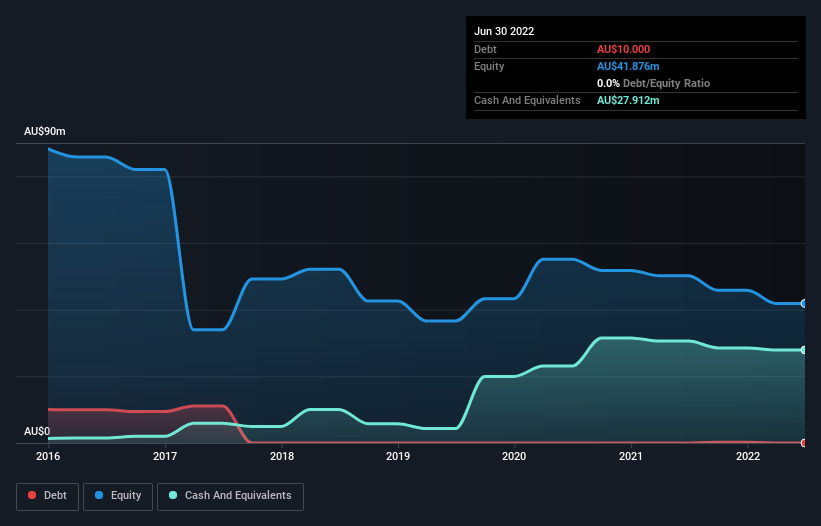
Task: Click the 2016 x-axis label
Action: [48, 456]
